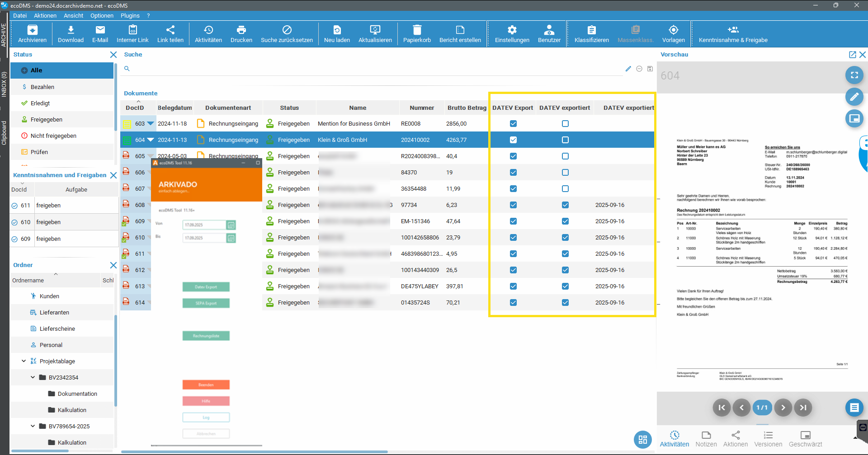The height and width of the screenshot is (455, 868).
Task: Collapse the Projektablage folder
Action: coord(24,361)
